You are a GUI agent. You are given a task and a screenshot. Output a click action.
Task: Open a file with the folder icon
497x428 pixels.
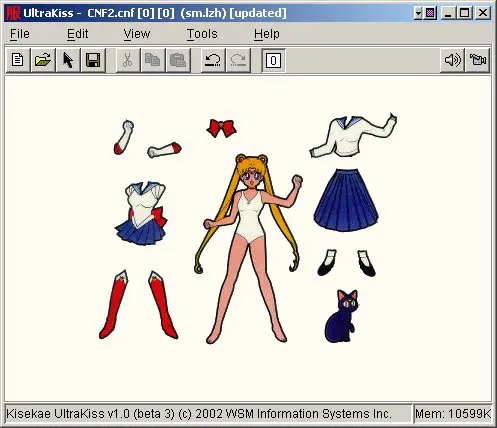pos(43,60)
